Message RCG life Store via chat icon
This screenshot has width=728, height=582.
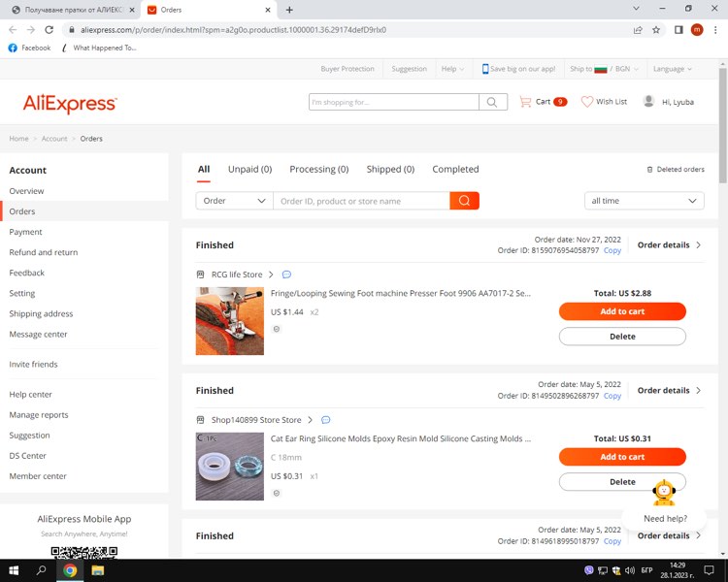(x=286, y=275)
